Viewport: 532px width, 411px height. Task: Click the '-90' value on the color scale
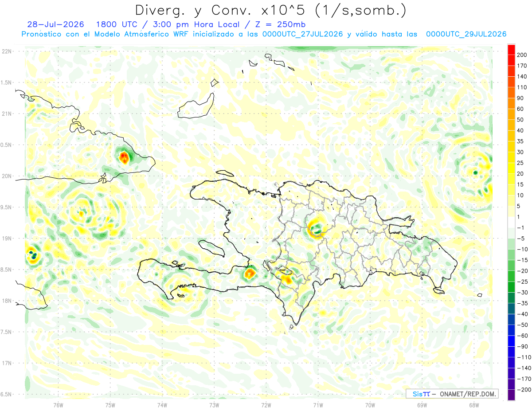[x=523, y=347]
